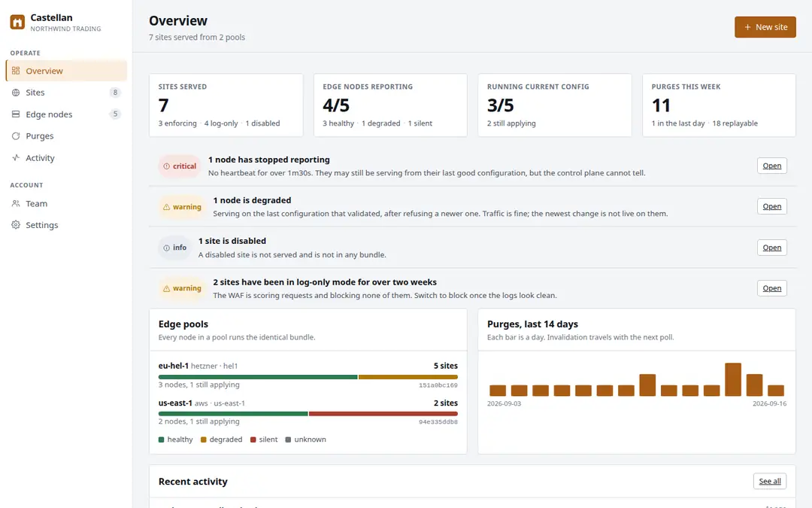812x508 pixels.
Task: Click the Settings gear icon
Action: pos(16,225)
